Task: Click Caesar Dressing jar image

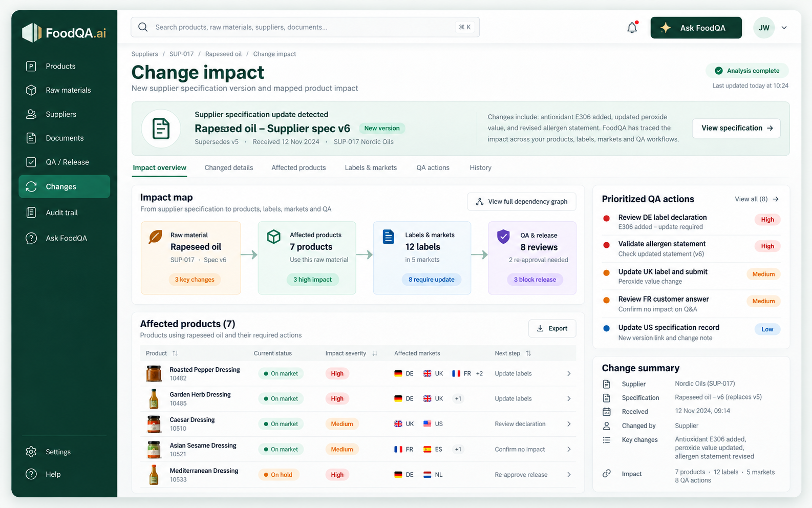Action: pyautogui.click(x=154, y=424)
